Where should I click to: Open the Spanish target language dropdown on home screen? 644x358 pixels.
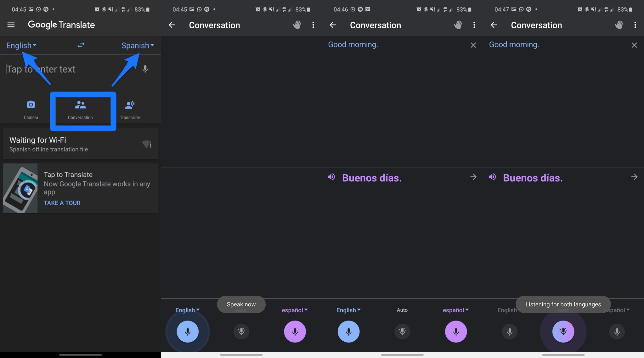[x=138, y=46]
